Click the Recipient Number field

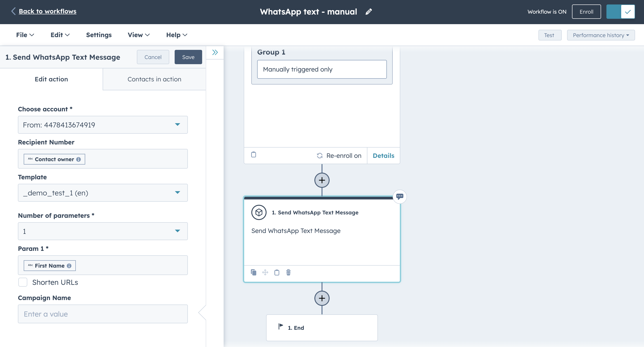pyautogui.click(x=103, y=159)
